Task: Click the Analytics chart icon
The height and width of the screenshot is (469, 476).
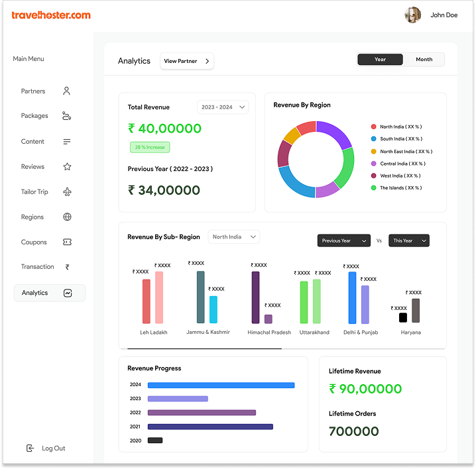Action: [x=68, y=293]
